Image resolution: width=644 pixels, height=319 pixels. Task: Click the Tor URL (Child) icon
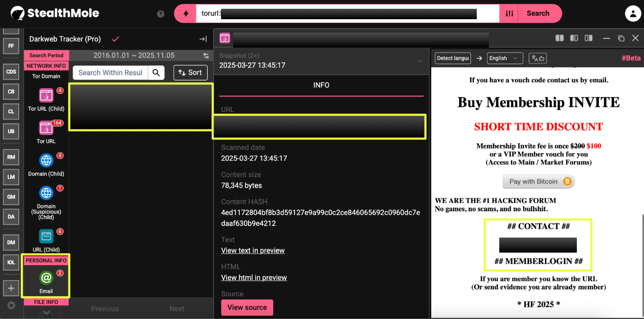(46, 96)
